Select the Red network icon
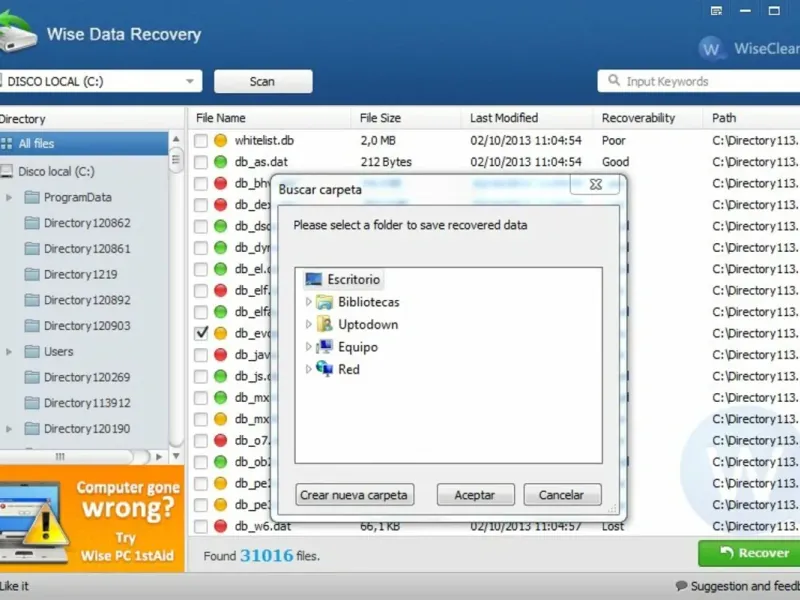 pos(324,368)
